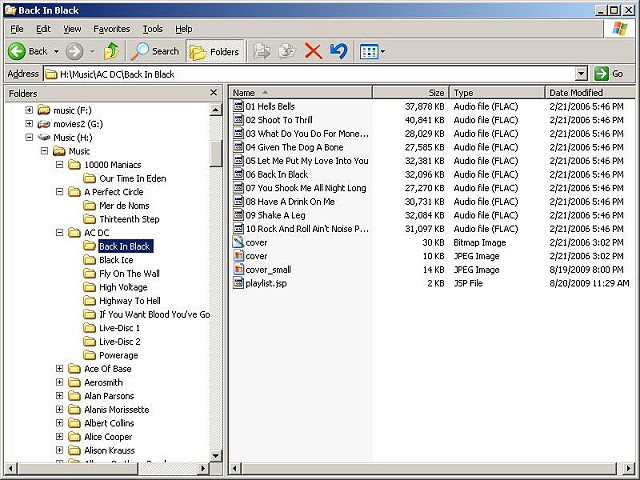
Task: Select the Thirteenth Step folder icon
Action: 89,219
